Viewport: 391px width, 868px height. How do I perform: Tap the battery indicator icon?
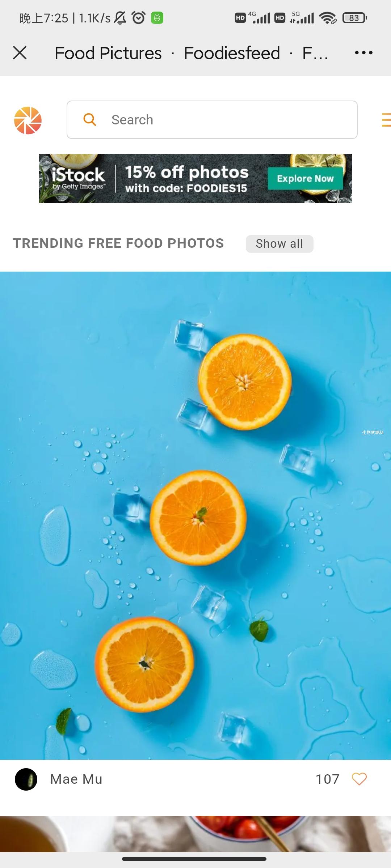[355, 18]
